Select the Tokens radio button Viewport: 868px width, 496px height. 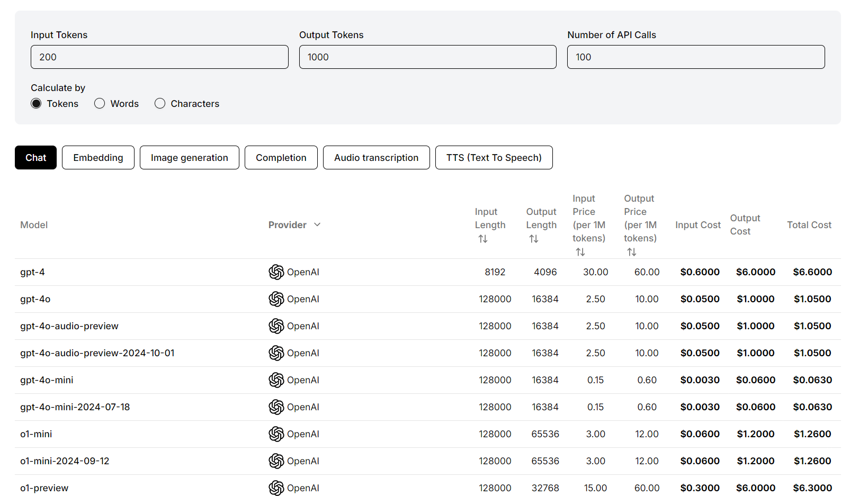pyautogui.click(x=36, y=104)
